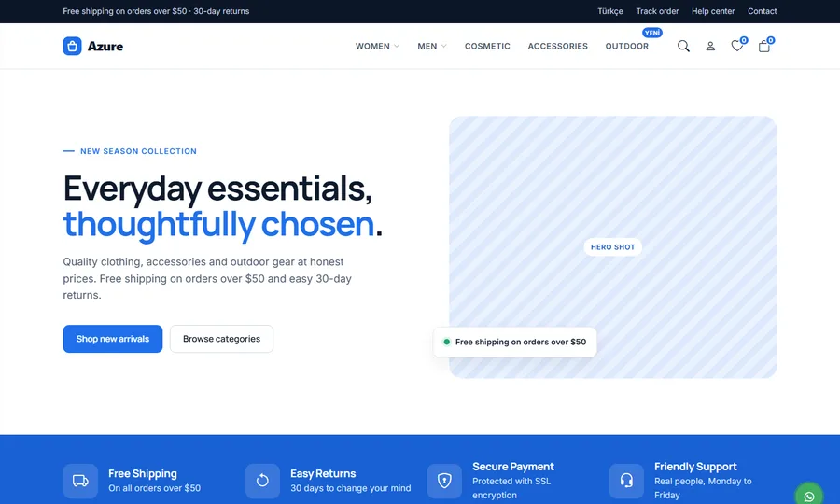This screenshot has height=504, width=840.
Task: Click the Azure brand name
Action: (105, 46)
